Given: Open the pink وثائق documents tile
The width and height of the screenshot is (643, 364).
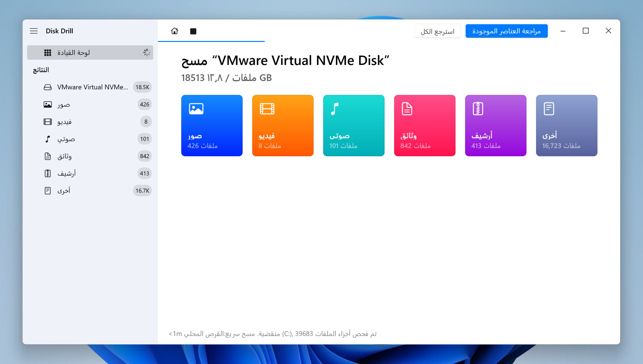Looking at the screenshot, I should point(424,126).
